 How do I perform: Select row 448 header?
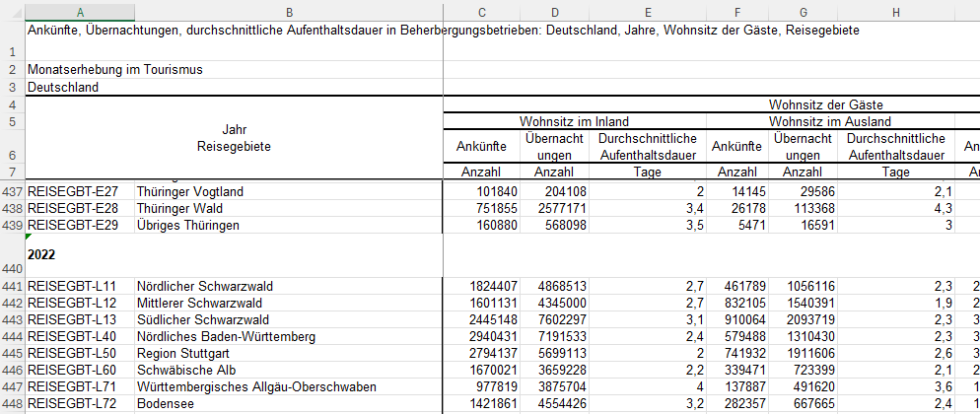click(12, 404)
